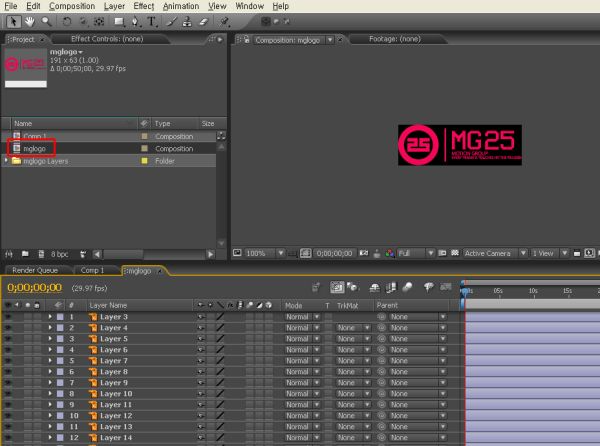Toggle Motion Blur enable switch in timeline
The height and width of the screenshot is (446, 600).
407,287
